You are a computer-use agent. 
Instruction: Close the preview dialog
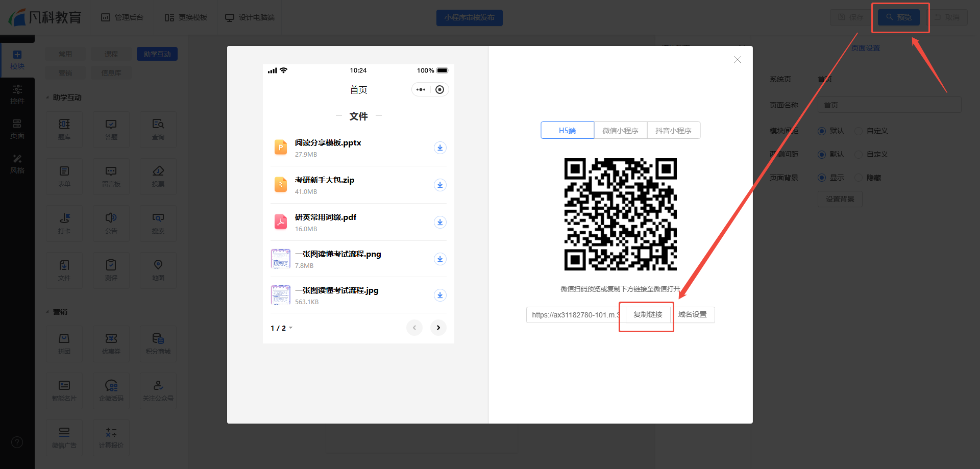click(738, 60)
